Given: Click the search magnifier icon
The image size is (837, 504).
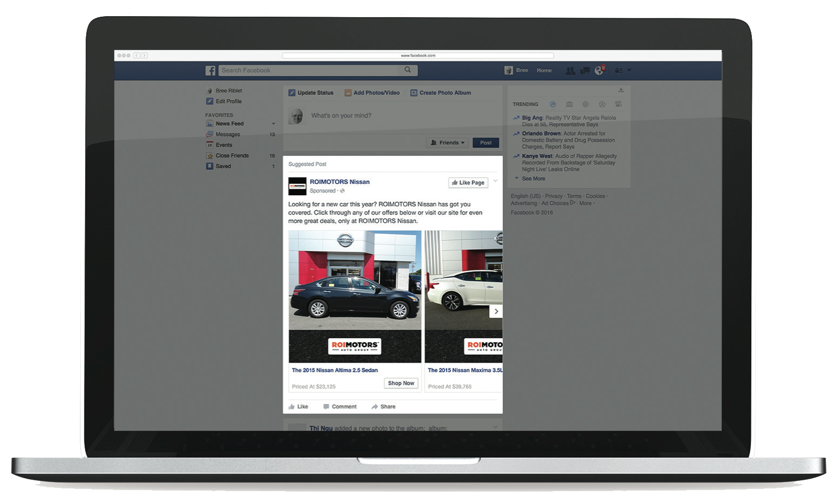Looking at the screenshot, I should pos(407,70).
